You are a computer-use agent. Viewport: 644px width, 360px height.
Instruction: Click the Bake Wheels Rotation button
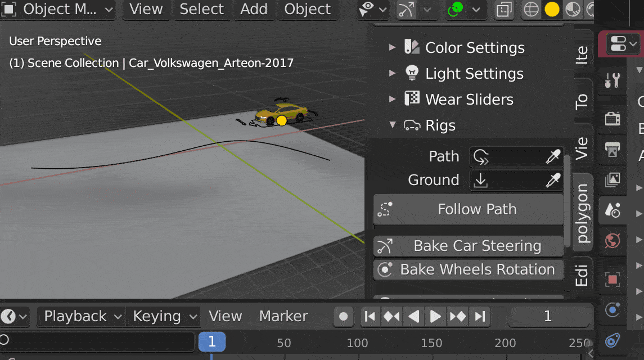click(469, 270)
